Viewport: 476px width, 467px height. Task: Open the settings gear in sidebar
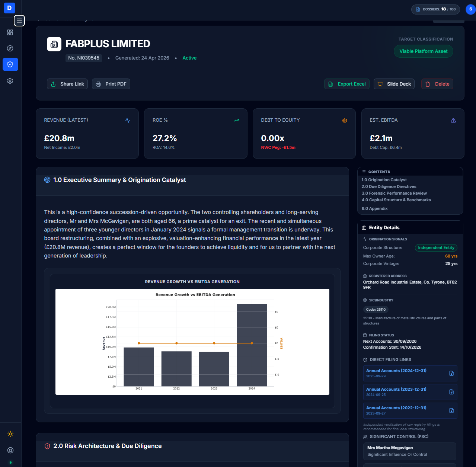(10, 81)
